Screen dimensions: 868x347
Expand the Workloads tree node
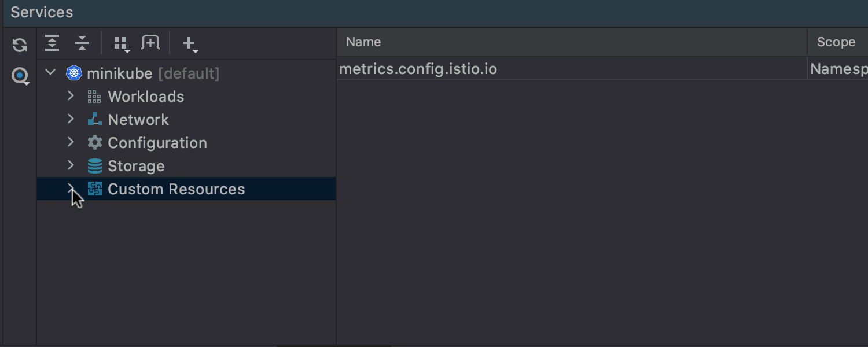tap(71, 96)
